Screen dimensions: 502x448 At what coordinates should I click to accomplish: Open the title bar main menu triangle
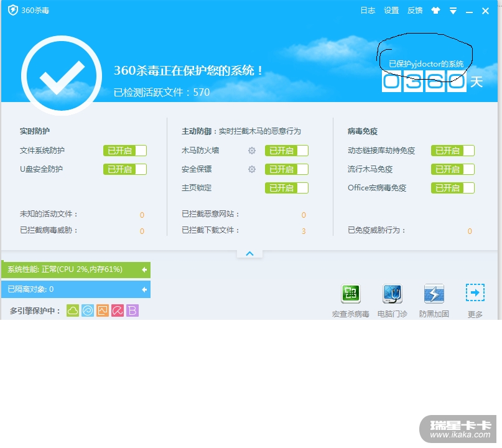(453, 11)
